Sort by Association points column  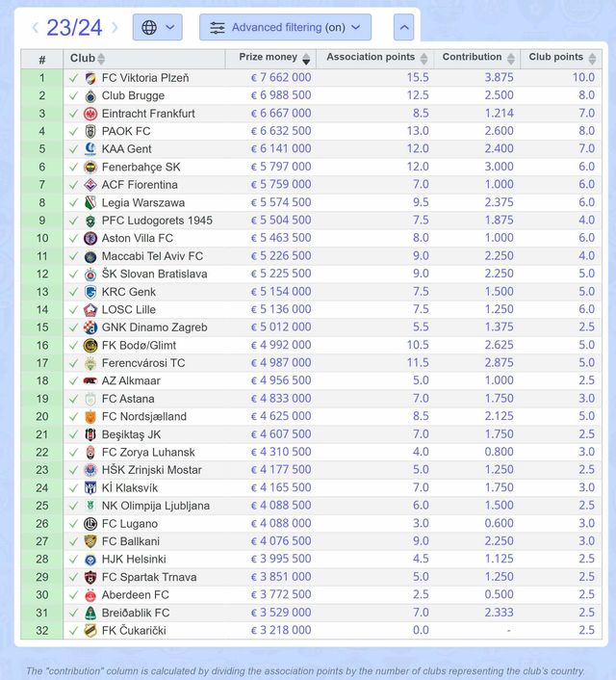tap(423, 59)
